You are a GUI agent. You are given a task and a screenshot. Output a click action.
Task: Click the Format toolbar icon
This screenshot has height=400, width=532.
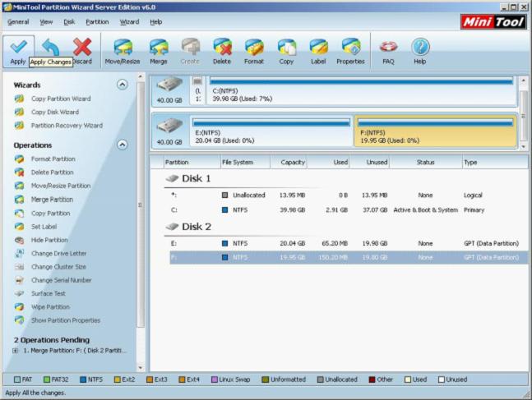click(254, 48)
